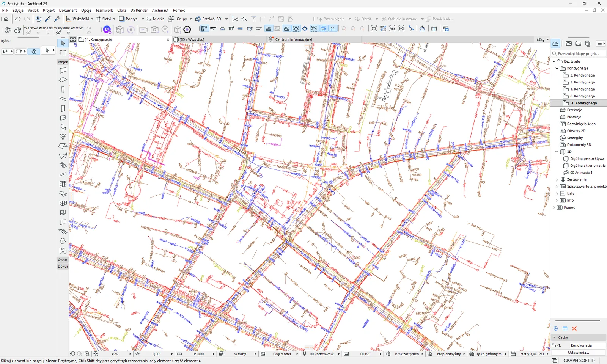Open the Teamwork menu
Viewport: 607px width, 364px height.
pos(104,10)
